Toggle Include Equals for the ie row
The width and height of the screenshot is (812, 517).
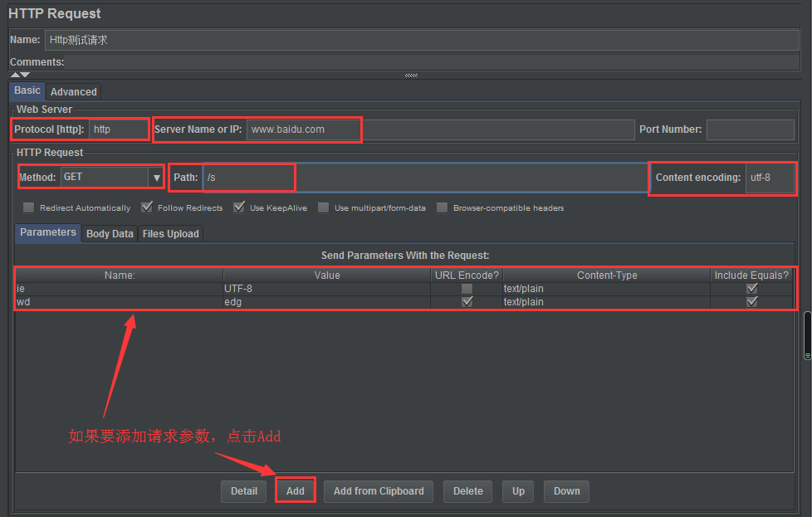(752, 289)
